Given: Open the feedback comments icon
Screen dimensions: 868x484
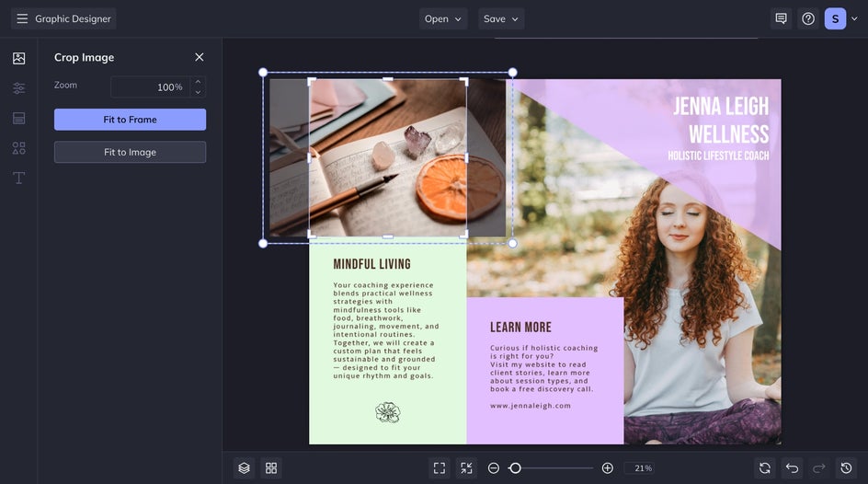Looking at the screenshot, I should (781, 18).
